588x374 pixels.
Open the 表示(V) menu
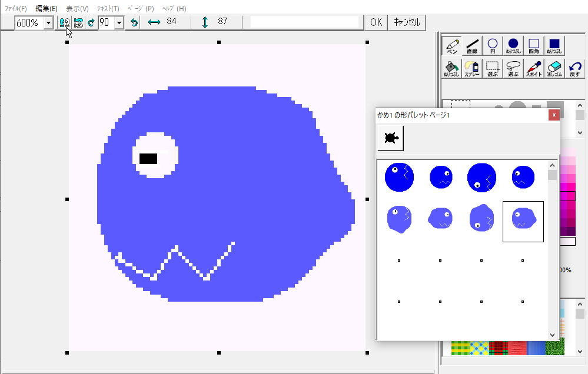77,8
